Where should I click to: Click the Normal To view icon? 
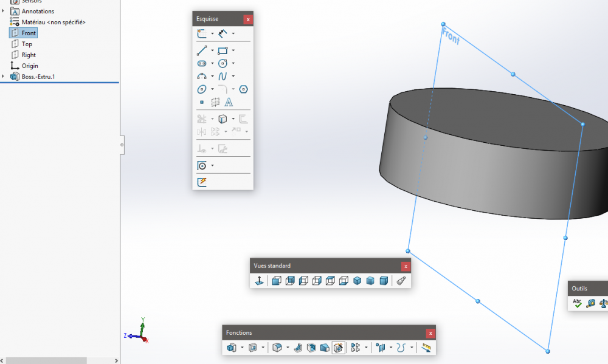pyautogui.click(x=260, y=281)
